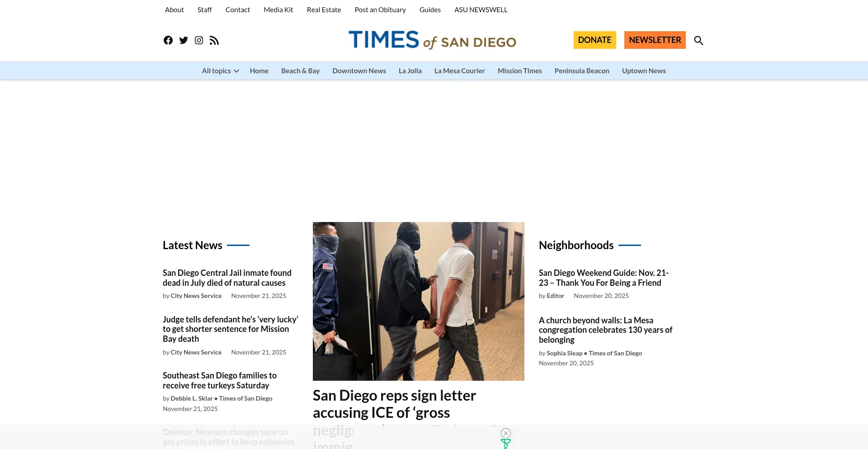This screenshot has width=868, height=449.
Task: Read the Central Jail inmate article
Action: coord(227,278)
